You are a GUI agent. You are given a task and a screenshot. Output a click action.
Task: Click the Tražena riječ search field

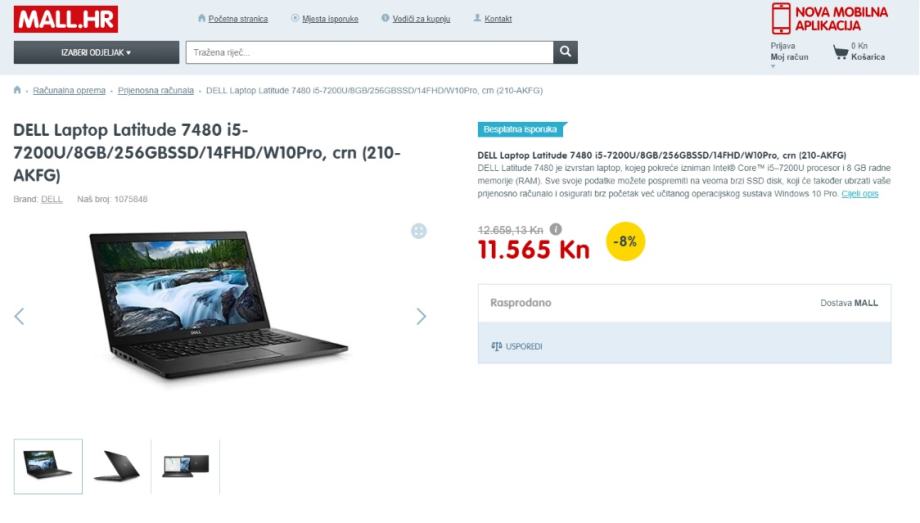click(x=370, y=52)
